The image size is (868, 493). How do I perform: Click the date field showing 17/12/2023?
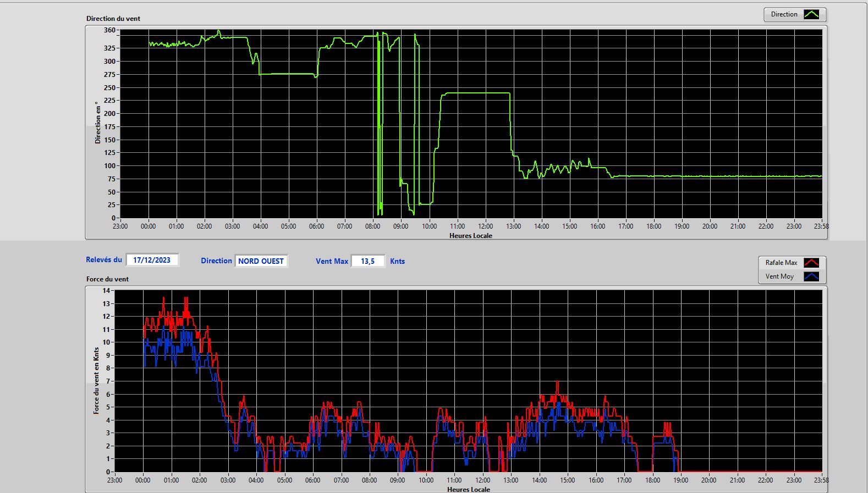coord(152,260)
